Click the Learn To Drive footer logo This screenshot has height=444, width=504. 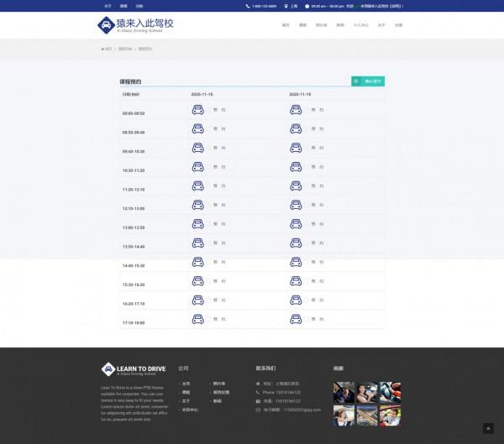pyautogui.click(x=134, y=369)
